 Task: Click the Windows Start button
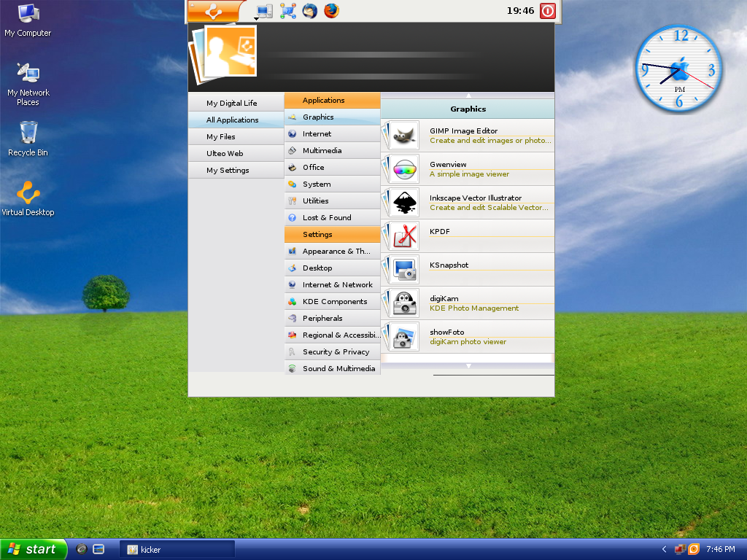(34, 549)
